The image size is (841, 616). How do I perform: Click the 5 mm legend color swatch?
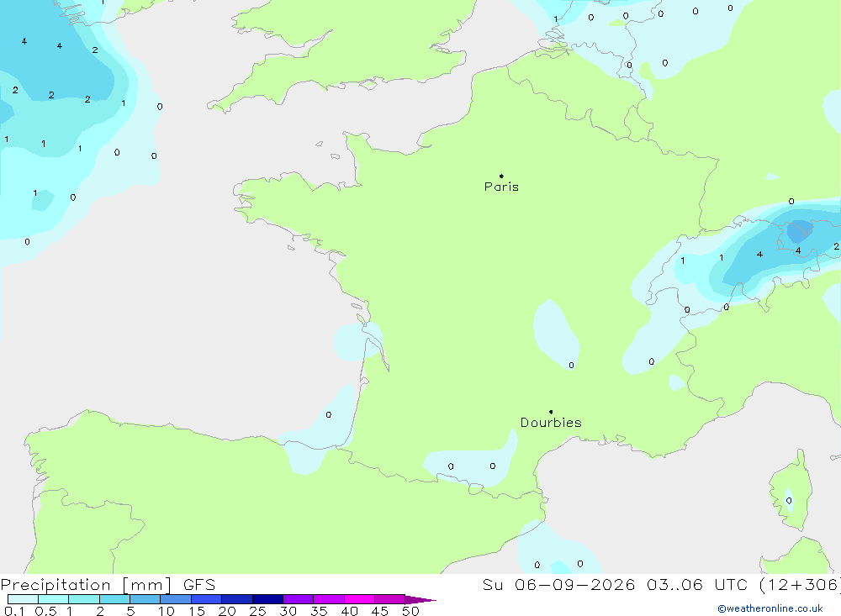(145, 599)
